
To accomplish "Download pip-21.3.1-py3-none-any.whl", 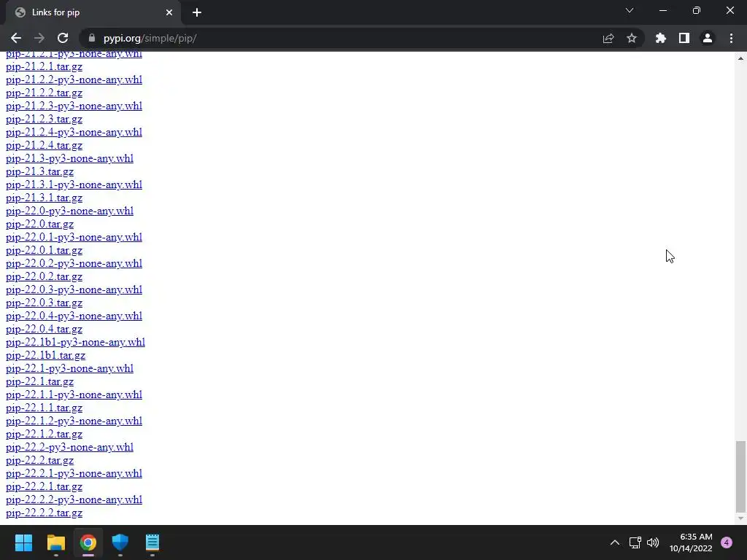I will click(x=74, y=184).
